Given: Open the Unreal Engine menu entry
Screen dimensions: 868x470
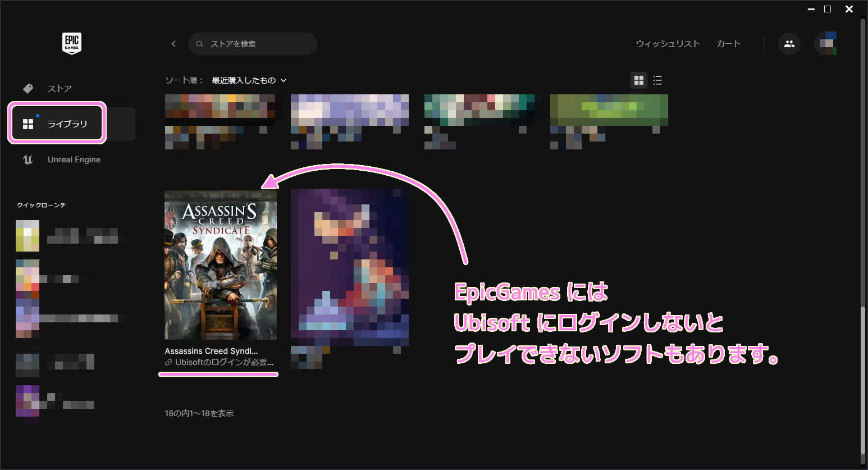Looking at the screenshot, I should pos(74,159).
